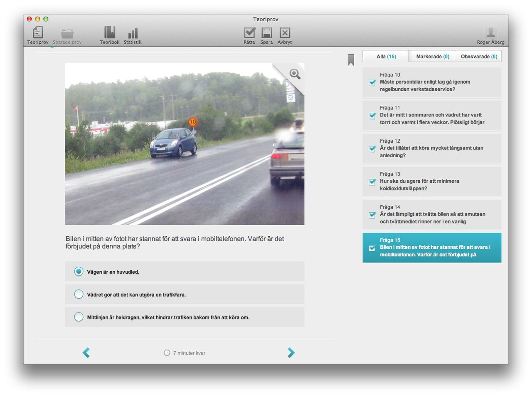Switch to the Obesvarade tab
The width and height of the screenshot is (532, 397).
point(478,57)
